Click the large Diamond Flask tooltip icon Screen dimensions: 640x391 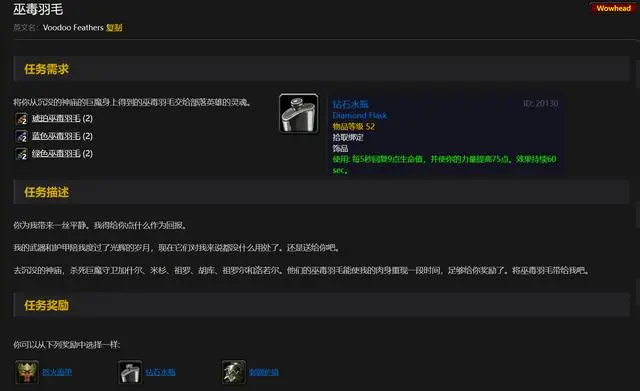(299, 113)
